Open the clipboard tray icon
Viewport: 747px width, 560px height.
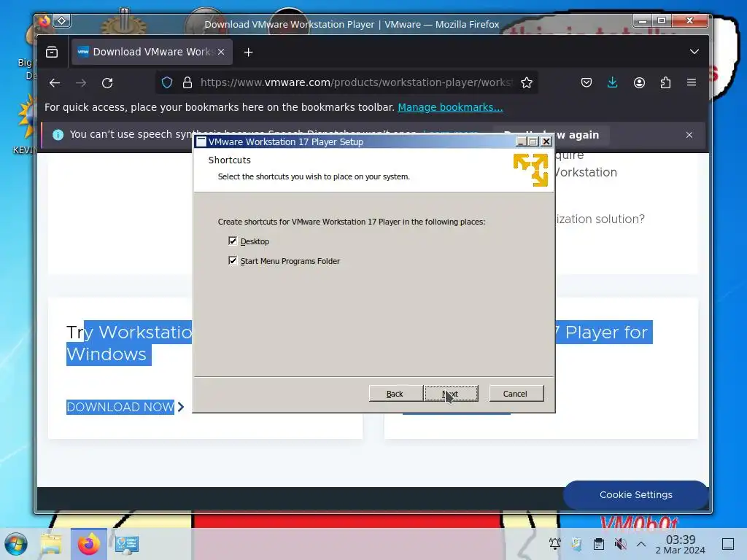(599, 544)
